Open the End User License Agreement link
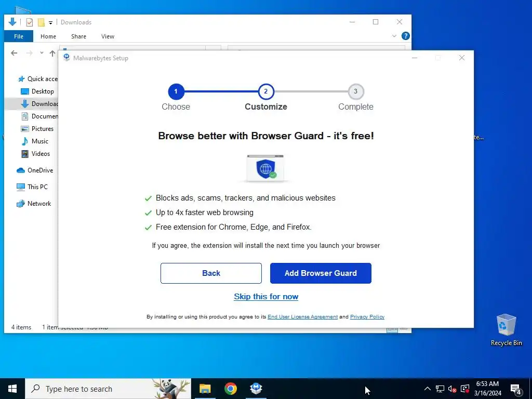The image size is (532, 399). [x=303, y=316]
